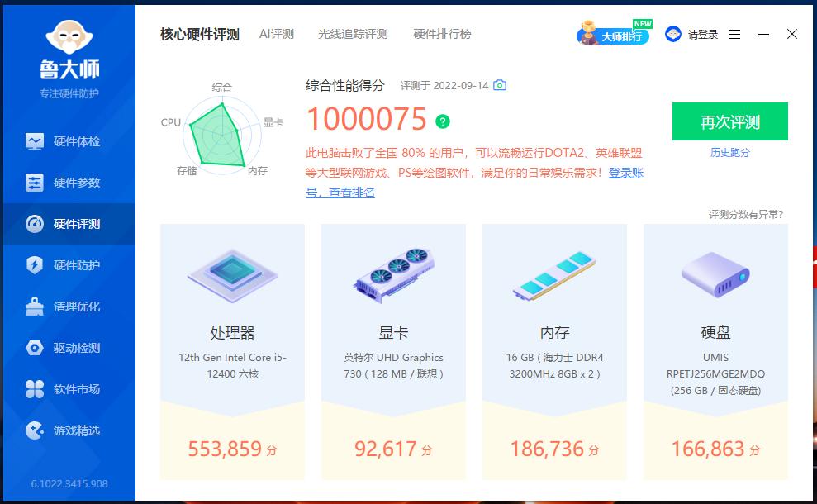Open 驱动检测 in sidebar
The height and width of the screenshot is (504, 817).
(69, 348)
